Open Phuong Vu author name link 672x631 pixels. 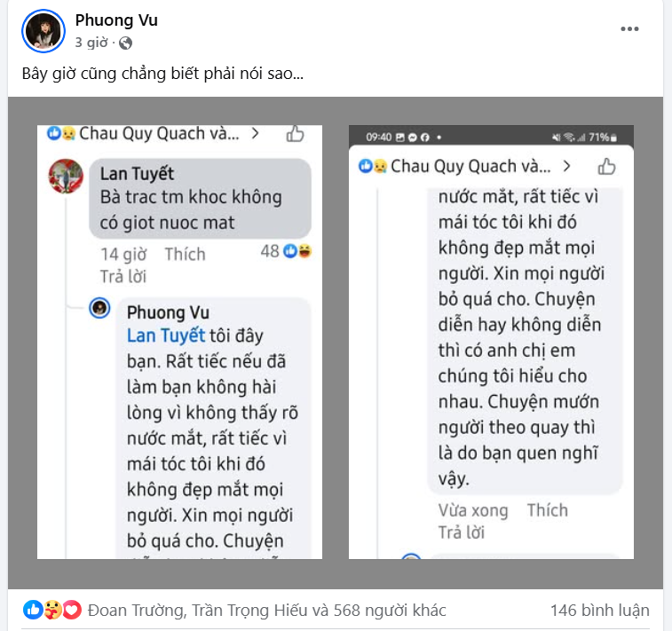(x=116, y=20)
